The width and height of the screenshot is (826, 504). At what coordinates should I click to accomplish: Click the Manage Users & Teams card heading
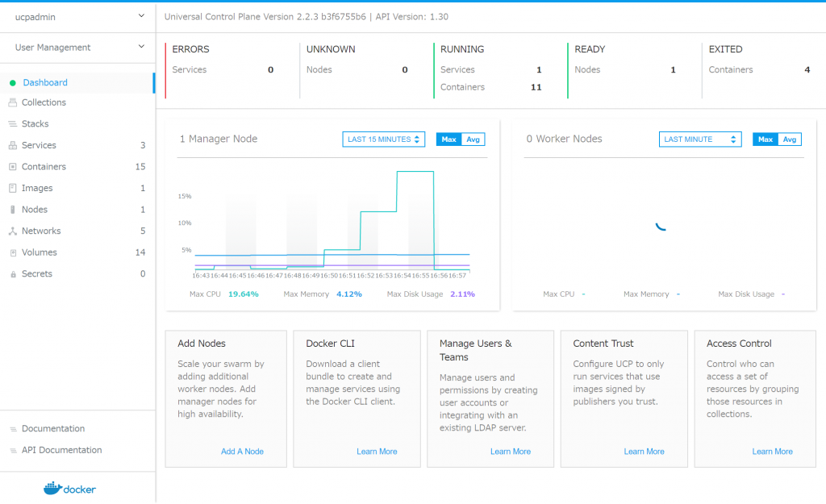tap(476, 350)
